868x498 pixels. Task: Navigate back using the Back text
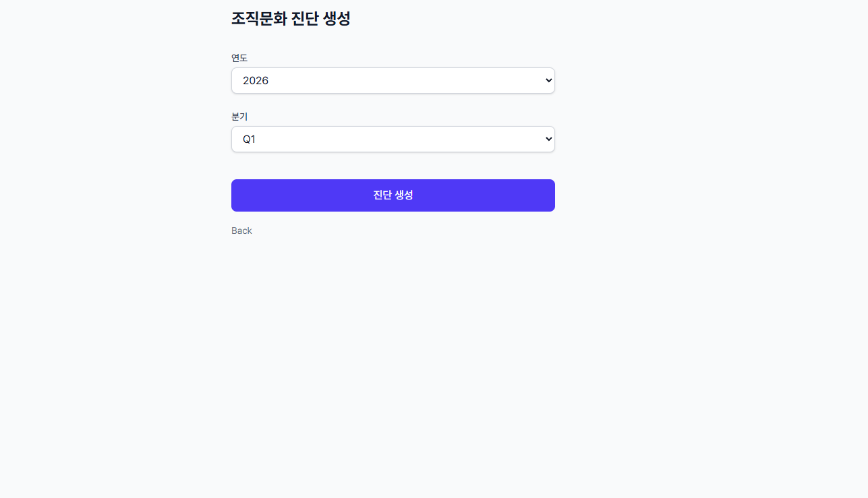click(241, 230)
